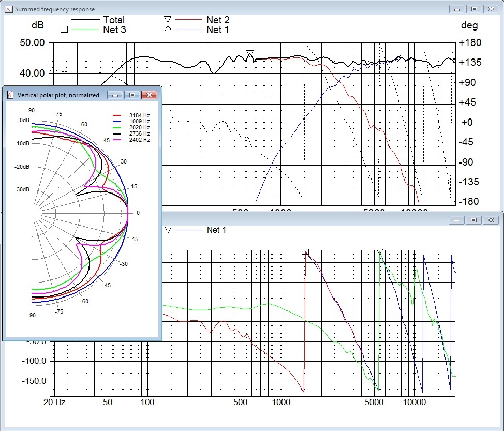Click triangle symbol in lower window Net 1 legend
This screenshot has height=431, width=504.
coord(168,230)
